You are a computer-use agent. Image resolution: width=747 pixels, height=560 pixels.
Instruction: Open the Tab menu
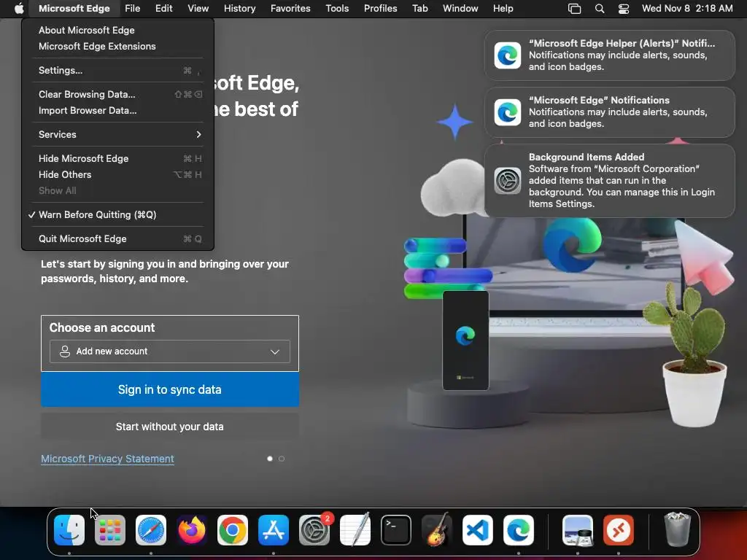coord(419,8)
